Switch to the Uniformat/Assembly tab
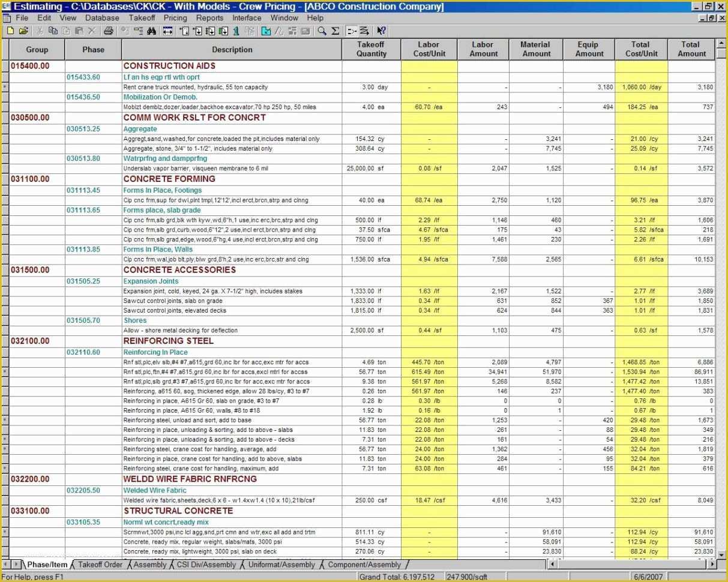The width and height of the screenshot is (728, 582). pyautogui.click(x=281, y=565)
